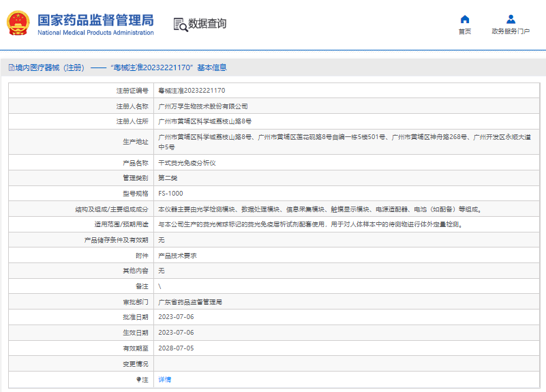
Task: Go to 首页 home icon
Action: 464,19
